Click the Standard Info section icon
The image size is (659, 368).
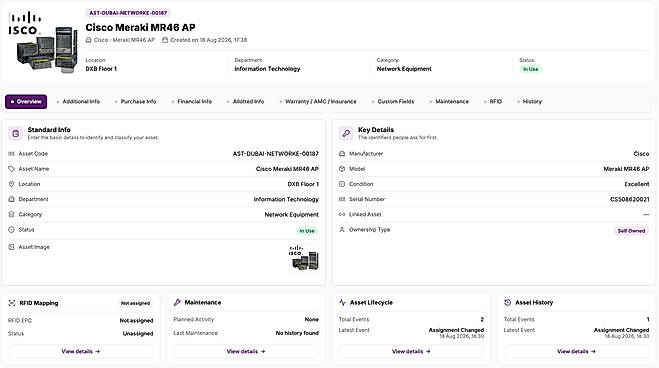click(16, 134)
